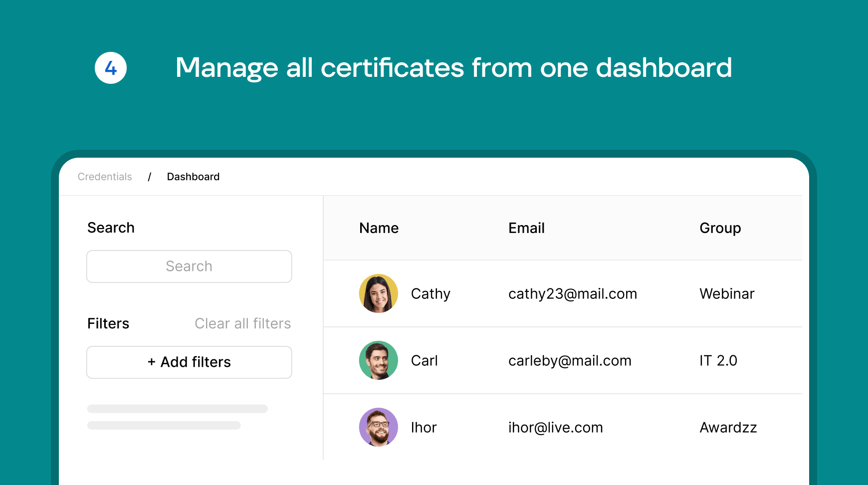Open the Awardzz group entry
Viewport: 868px width, 485px height.
(728, 428)
